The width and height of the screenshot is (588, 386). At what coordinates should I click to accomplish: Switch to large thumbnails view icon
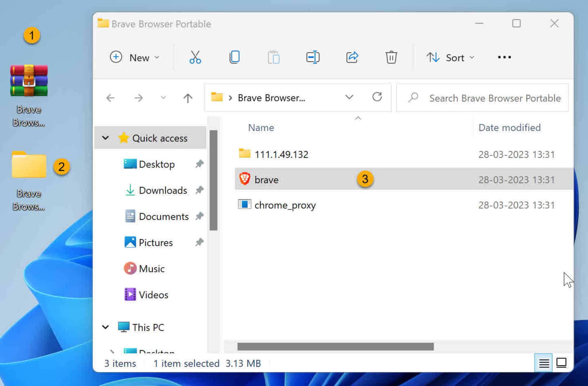point(561,363)
